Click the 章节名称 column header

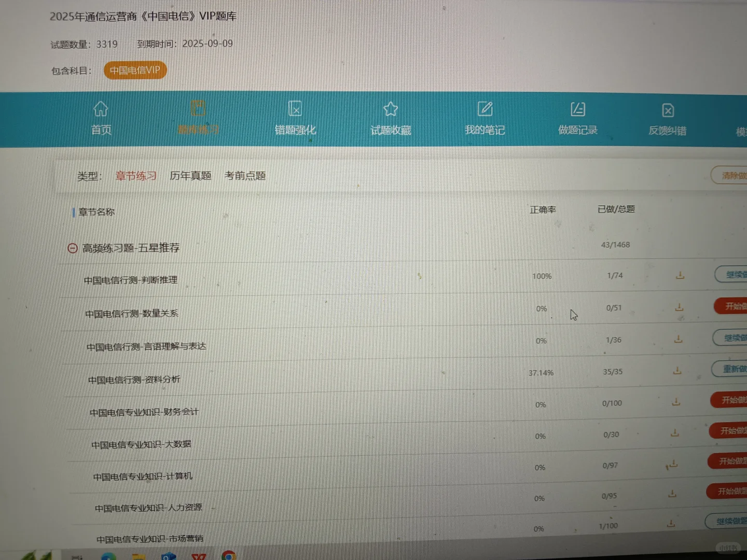pos(96,212)
